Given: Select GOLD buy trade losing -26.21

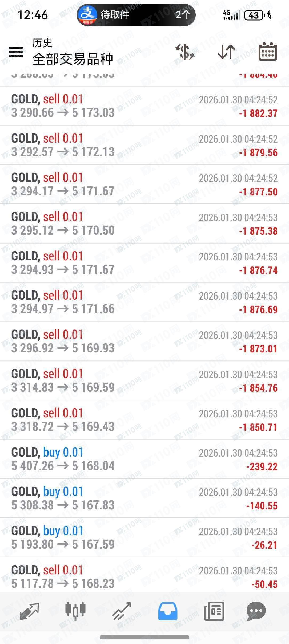Looking at the screenshot, I should pos(144,538).
